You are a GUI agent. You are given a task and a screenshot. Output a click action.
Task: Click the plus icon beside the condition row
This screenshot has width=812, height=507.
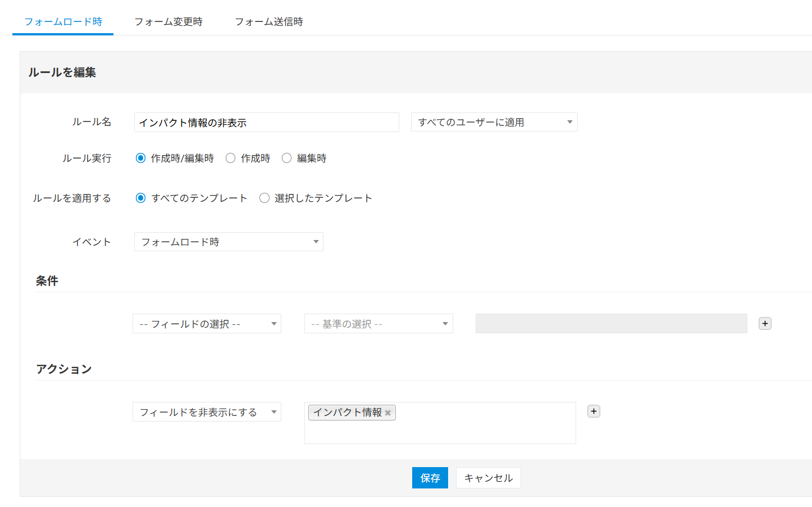pyautogui.click(x=765, y=324)
